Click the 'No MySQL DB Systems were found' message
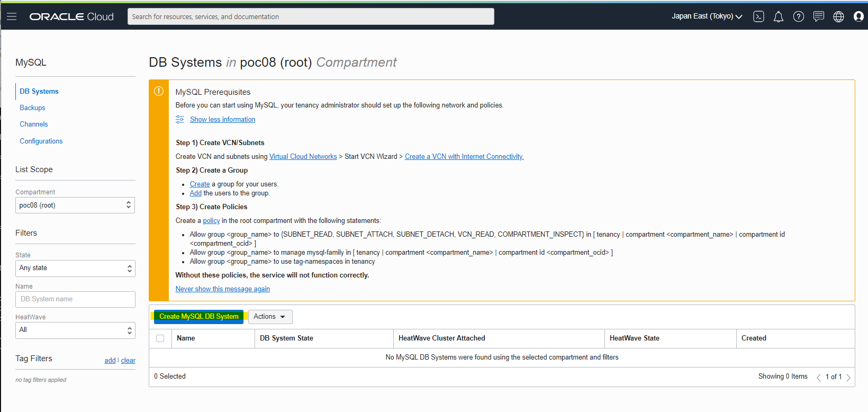Viewport: 868px width, 412px height. click(x=502, y=357)
